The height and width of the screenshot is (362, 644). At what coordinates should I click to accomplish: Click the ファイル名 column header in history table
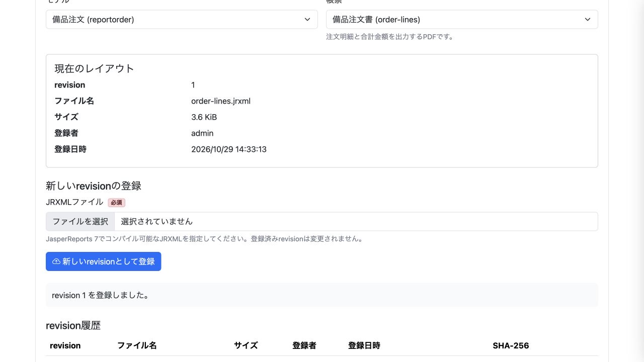pos(137,345)
